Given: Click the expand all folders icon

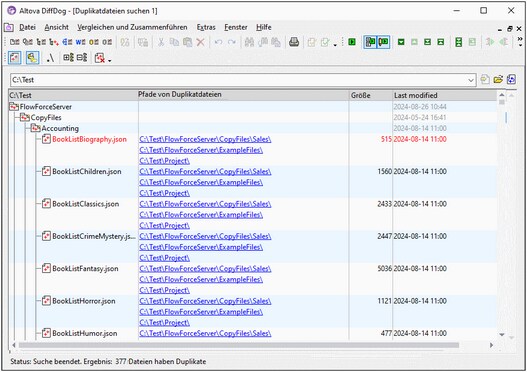Looking at the screenshot, I should pos(69,58).
